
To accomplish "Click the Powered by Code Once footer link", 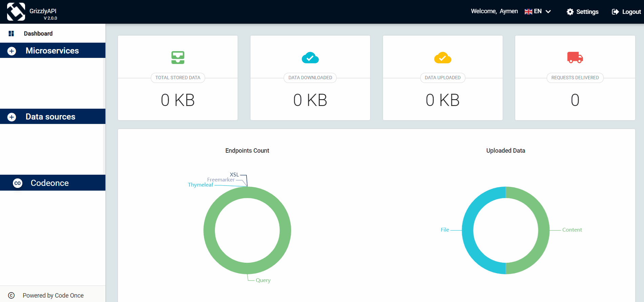I will point(53,296).
